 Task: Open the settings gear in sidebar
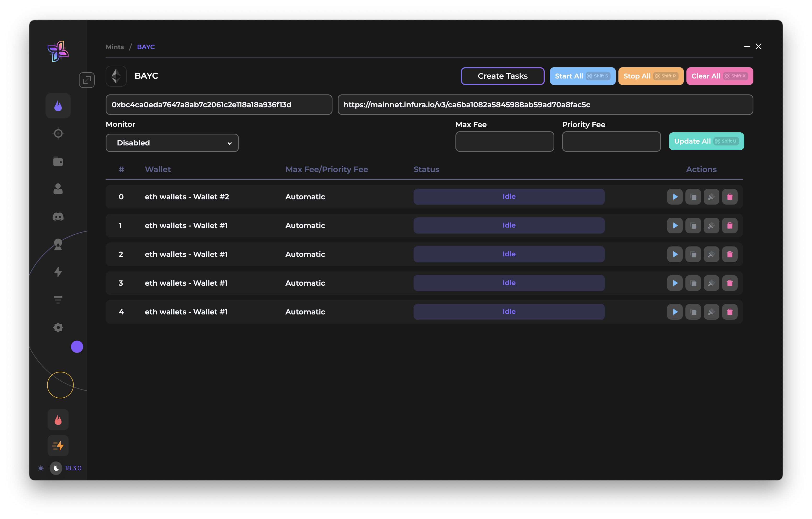click(x=58, y=328)
